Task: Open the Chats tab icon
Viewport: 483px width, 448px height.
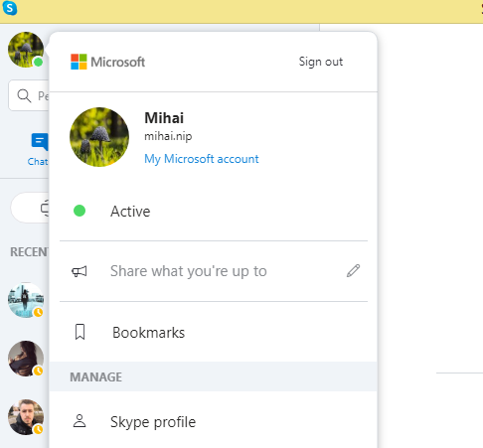Action: point(40,142)
